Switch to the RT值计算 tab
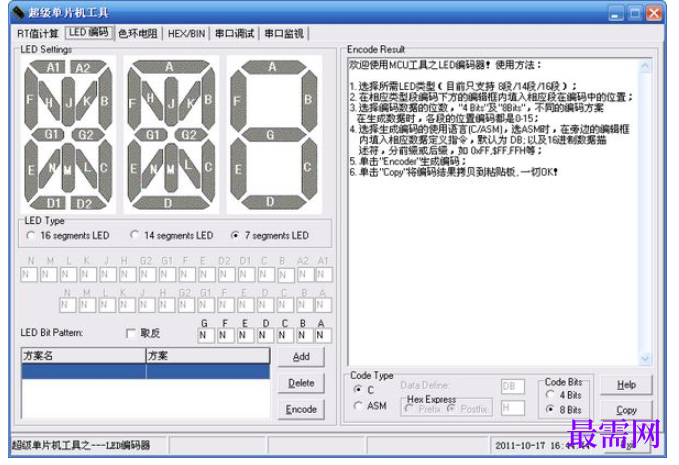The height and width of the screenshot is (465, 679). 38,33
